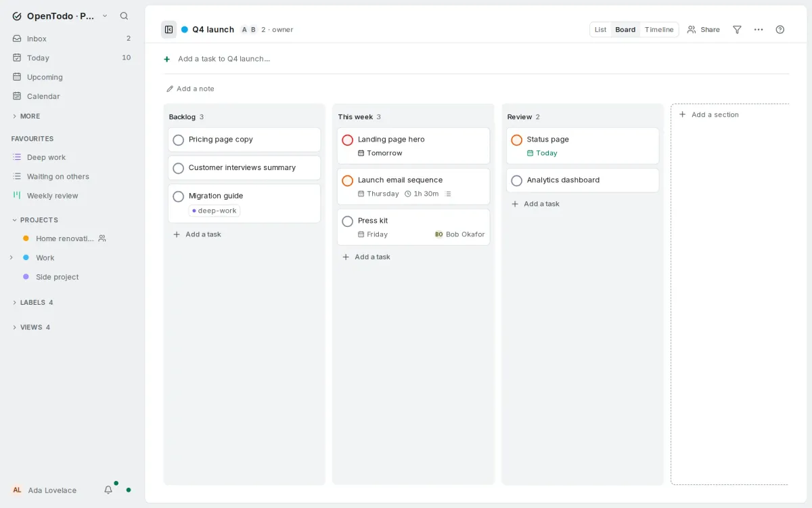Click the Calendar icon in sidebar
Screen dimensions: 812x508
[x=17, y=96]
